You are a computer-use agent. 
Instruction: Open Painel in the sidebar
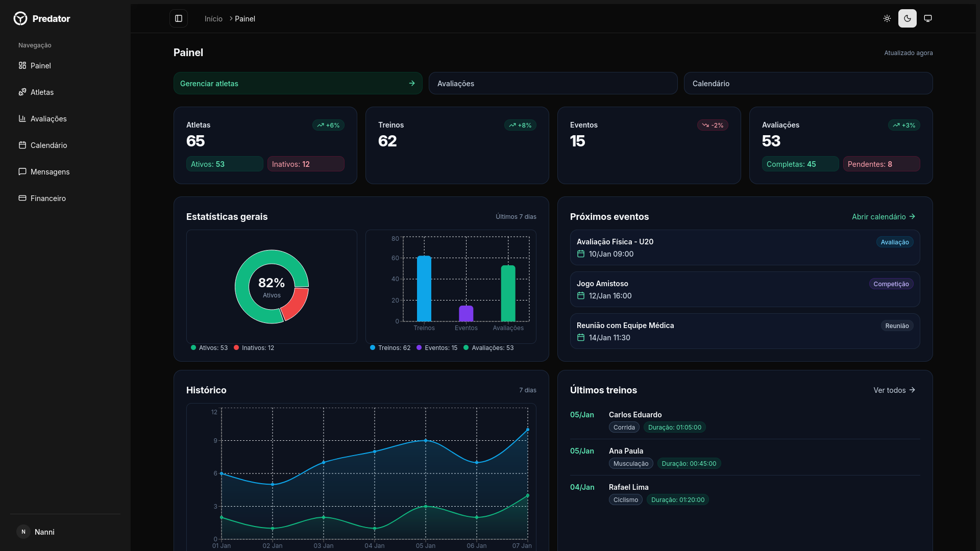(x=40, y=66)
